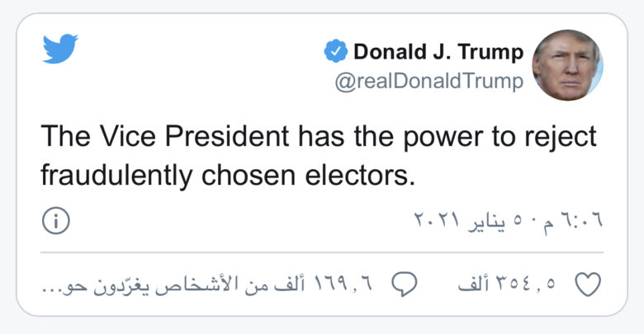Click the word "electors" in the tweet
Viewport: 644px width, 334px height.
click(x=364, y=175)
